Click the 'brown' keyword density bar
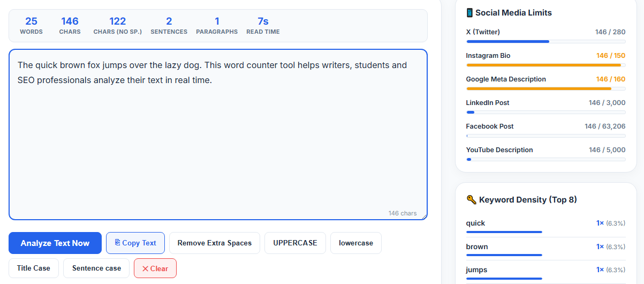The width and height of the screenshot is (644, 284). click(x=504, y=255)
